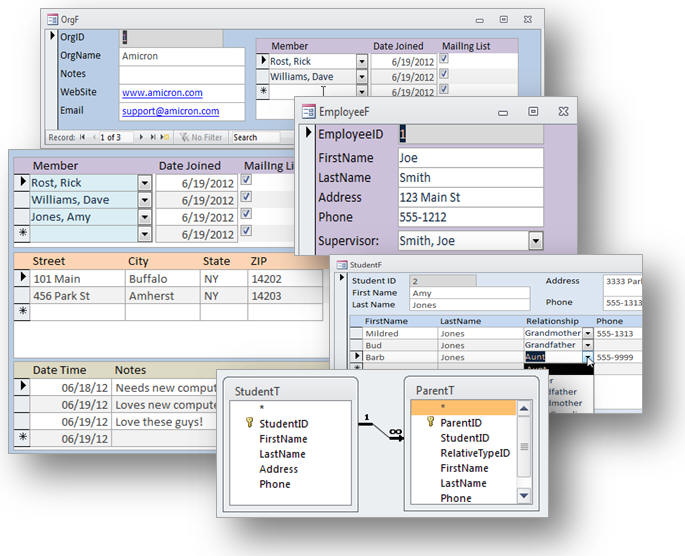Click the OrgF form icon in title bar

(54, 18)
